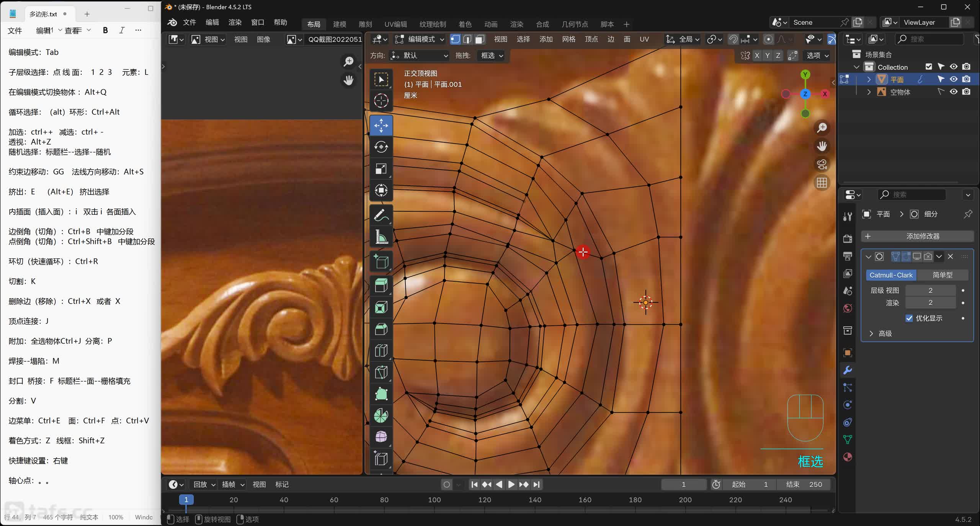Hide the 空物体 object in outliner

(954, 92)
